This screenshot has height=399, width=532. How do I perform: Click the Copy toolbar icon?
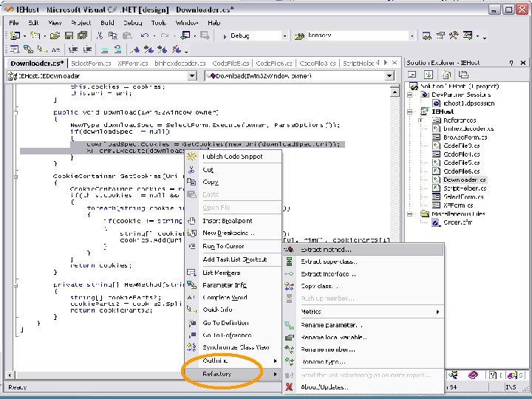[113, 35]
